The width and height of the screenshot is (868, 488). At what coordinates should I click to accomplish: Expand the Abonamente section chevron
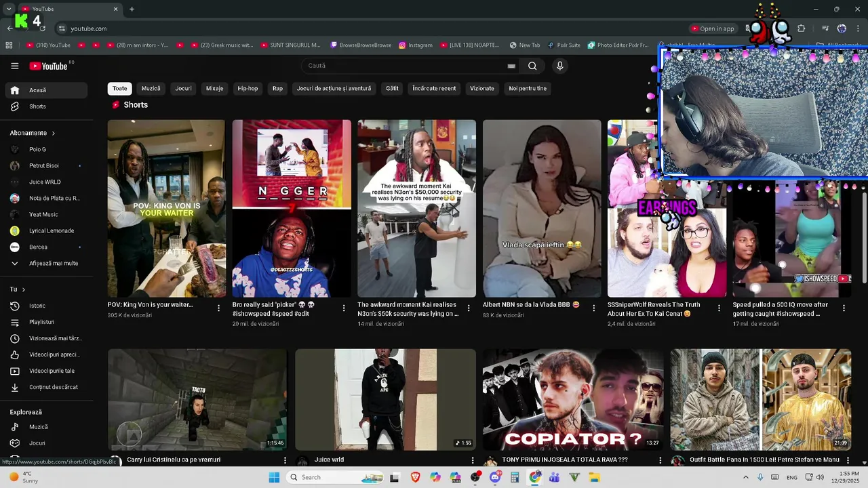point(54,133)
